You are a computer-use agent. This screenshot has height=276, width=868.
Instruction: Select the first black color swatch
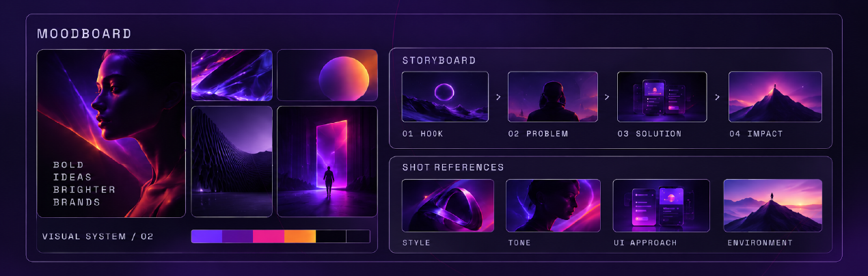tap(331, 236)
